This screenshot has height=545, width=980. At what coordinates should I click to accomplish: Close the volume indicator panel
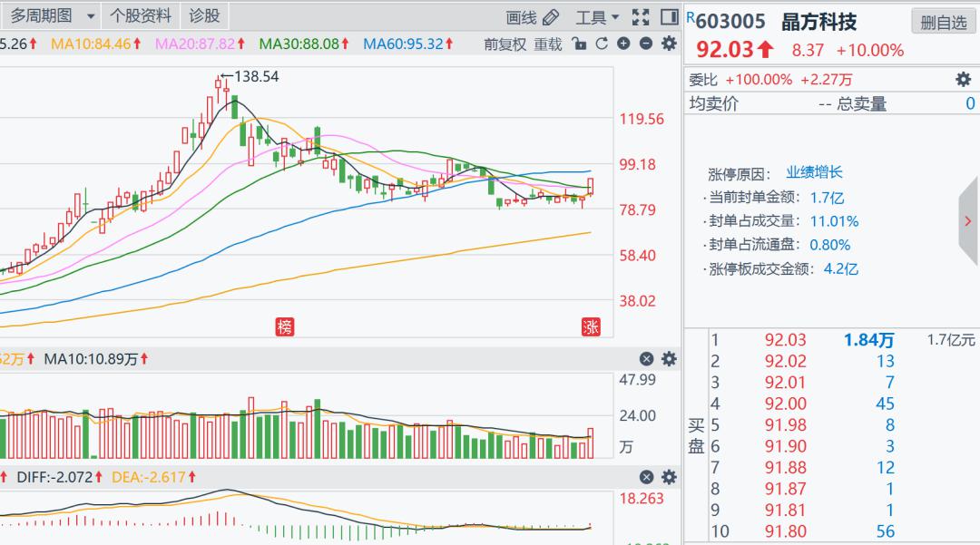point(646,358)
